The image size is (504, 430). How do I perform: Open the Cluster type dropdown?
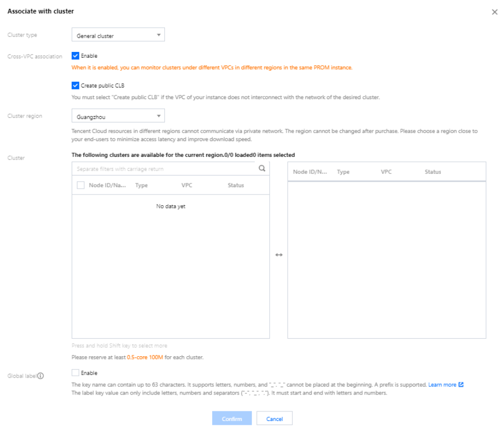[118, 36]
